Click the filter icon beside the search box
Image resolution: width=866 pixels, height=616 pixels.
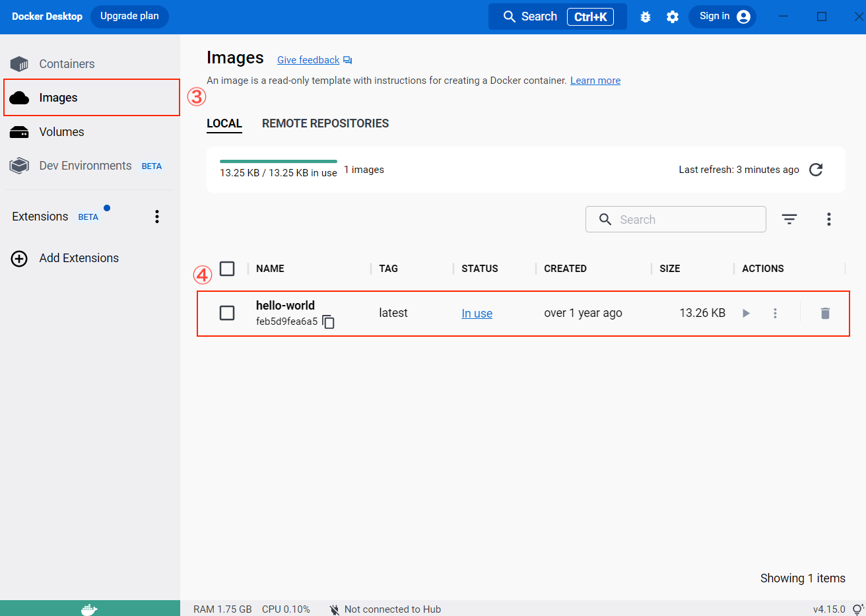789,219
